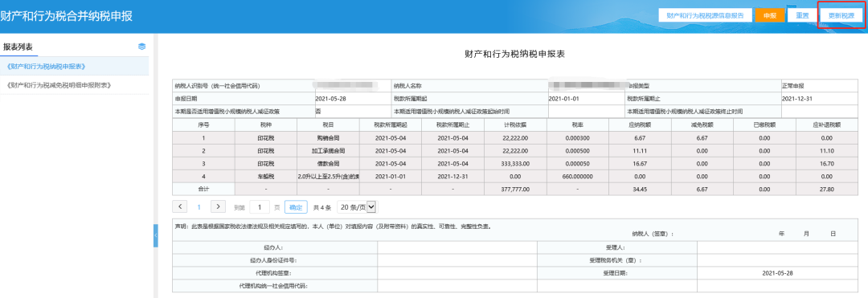Click the 借款合同 tax item cell
Viewport: 868px width, 298px height.
point(328,164)
